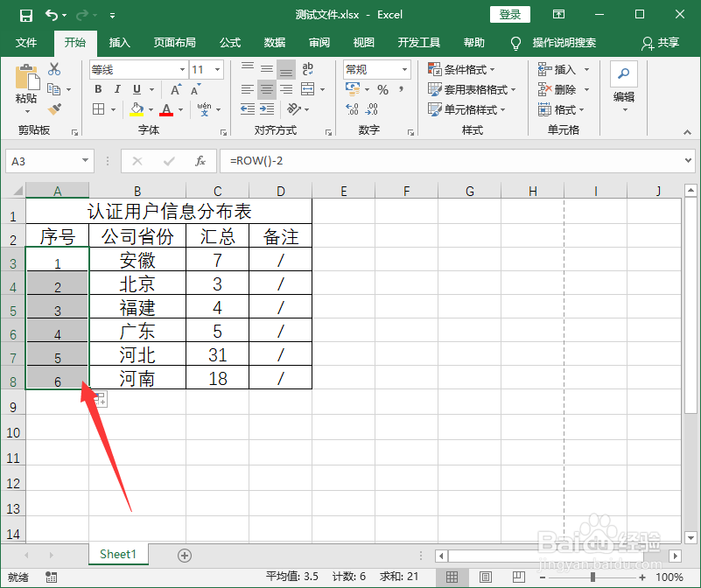Click the increase font size icon
The height and width of the screenshot is (588, 701).
(174, 88)
